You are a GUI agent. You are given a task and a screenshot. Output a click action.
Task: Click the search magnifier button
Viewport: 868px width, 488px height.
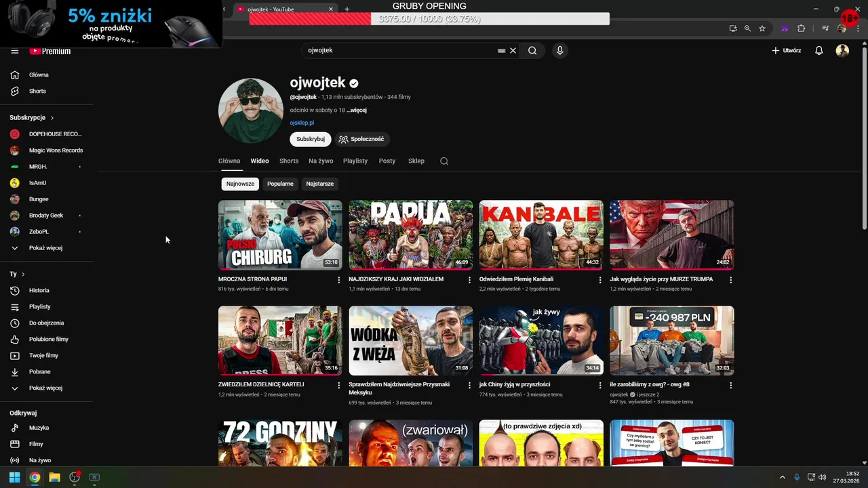pos(532,50)
